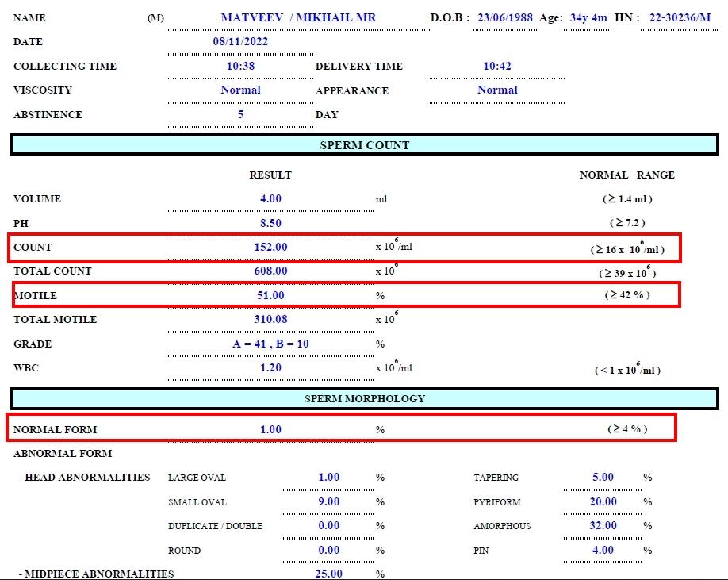Select the report date 08/11/2022
This screenshot has height=580, width=728.
(x=240, y=41)
